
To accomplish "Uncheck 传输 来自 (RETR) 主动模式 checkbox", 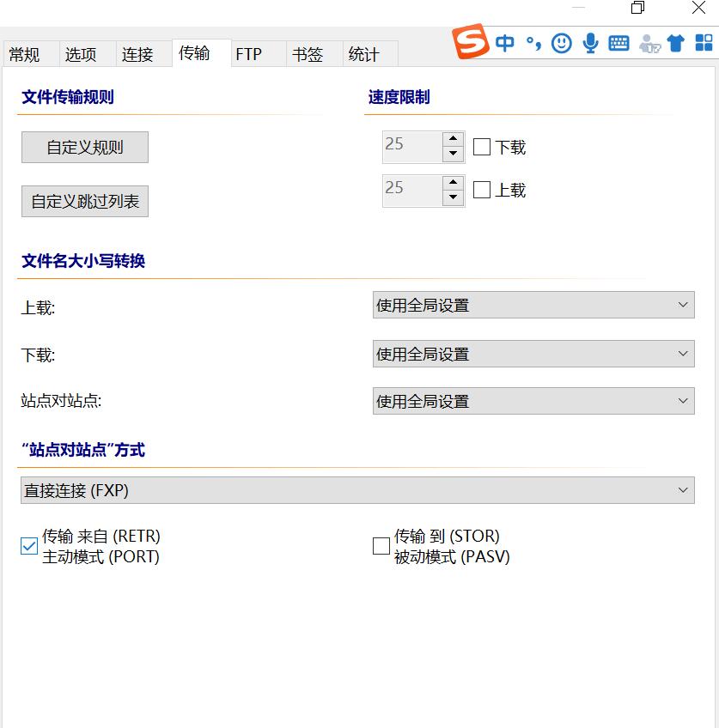I will [29, 546].
